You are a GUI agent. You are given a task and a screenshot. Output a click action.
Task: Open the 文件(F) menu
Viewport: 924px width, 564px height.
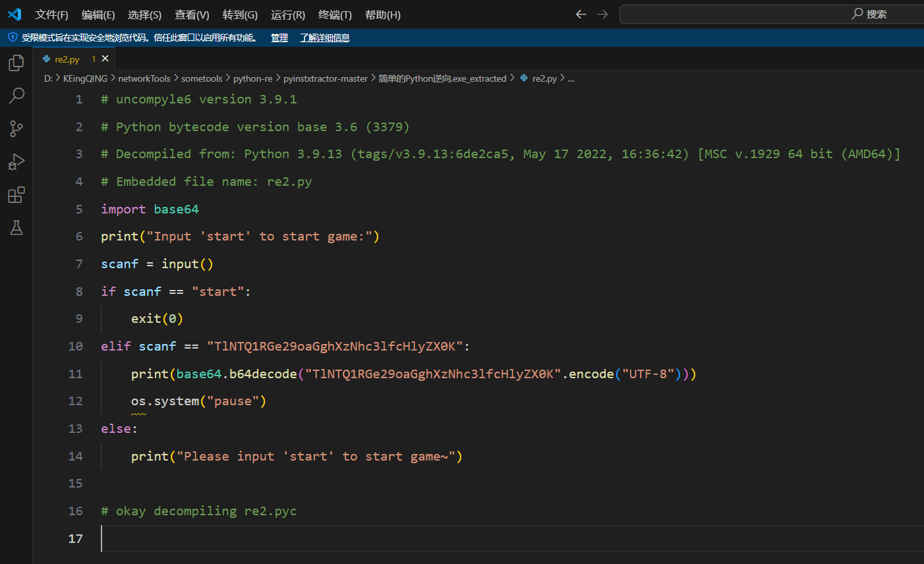[51, 14]
